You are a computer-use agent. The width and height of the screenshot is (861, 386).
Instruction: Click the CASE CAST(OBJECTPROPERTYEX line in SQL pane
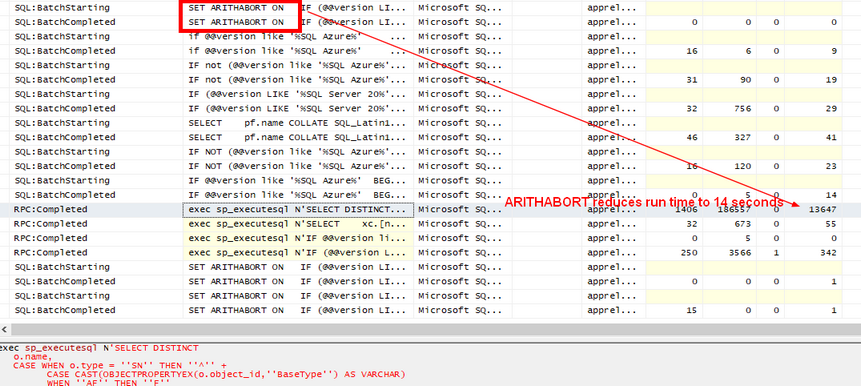(x=226, y=374)
